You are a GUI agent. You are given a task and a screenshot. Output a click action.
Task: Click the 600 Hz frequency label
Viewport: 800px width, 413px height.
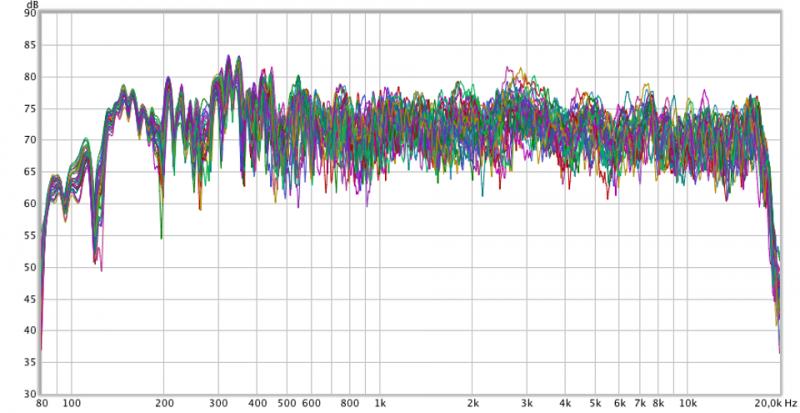[311, 403]
